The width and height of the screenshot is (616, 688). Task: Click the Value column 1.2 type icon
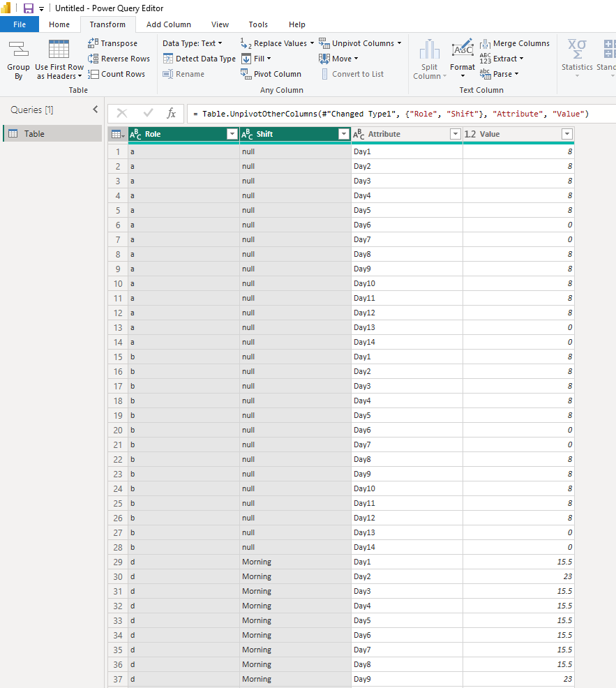tap(470, 134)
